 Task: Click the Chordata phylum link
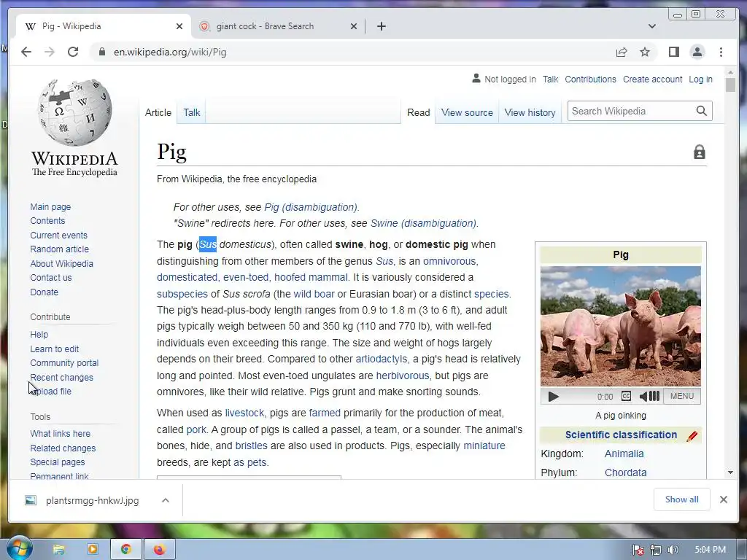point(625,472)
